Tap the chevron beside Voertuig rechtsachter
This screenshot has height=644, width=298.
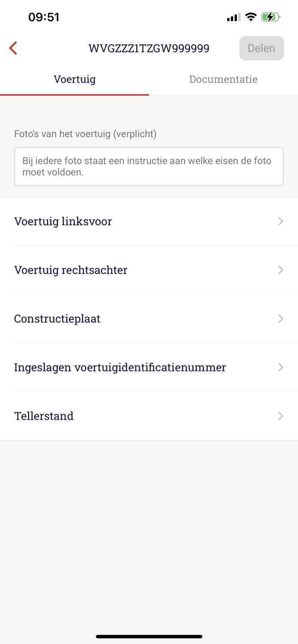(281, 270)
